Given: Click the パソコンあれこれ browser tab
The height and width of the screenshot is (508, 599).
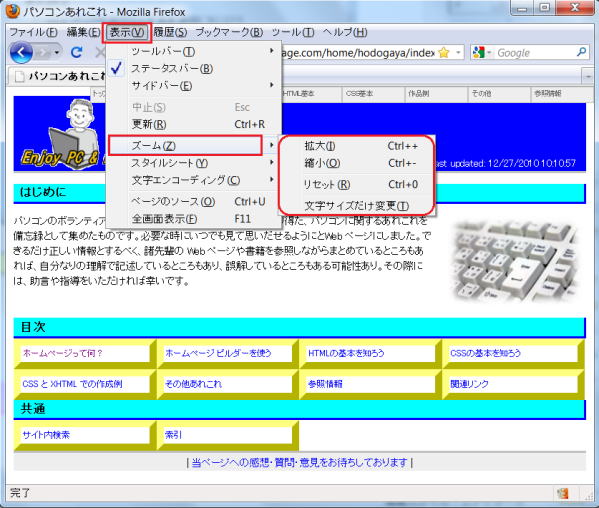Looking at the screenshot, I should point(57,76).
